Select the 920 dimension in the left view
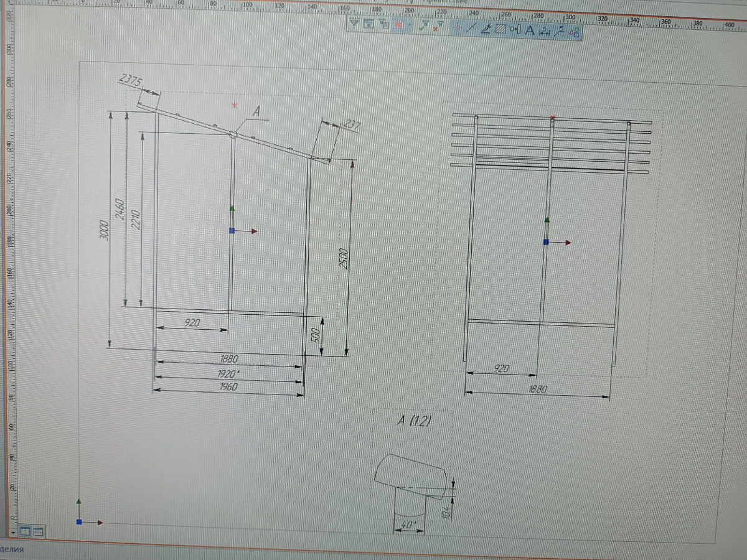The image size is (747, 560). [192, 323]
